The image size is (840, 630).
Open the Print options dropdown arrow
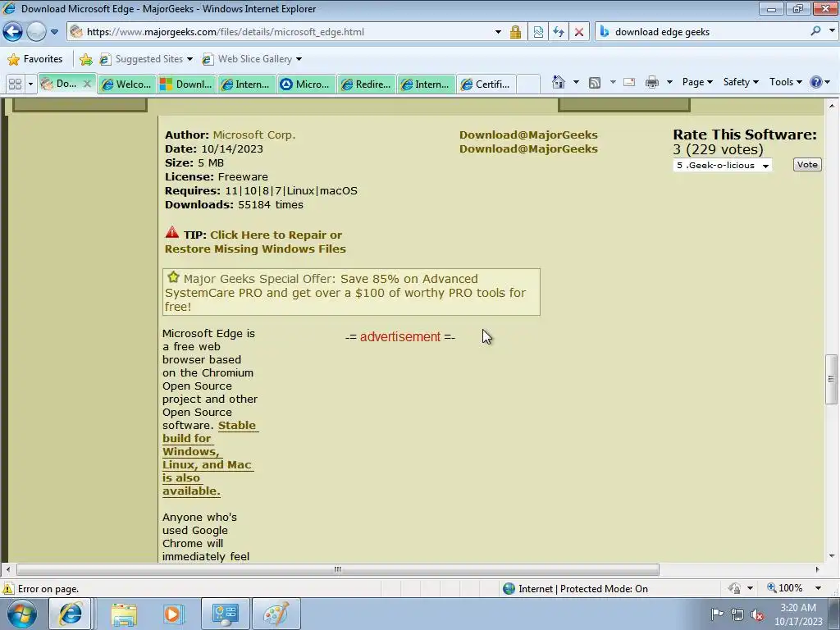669,83
